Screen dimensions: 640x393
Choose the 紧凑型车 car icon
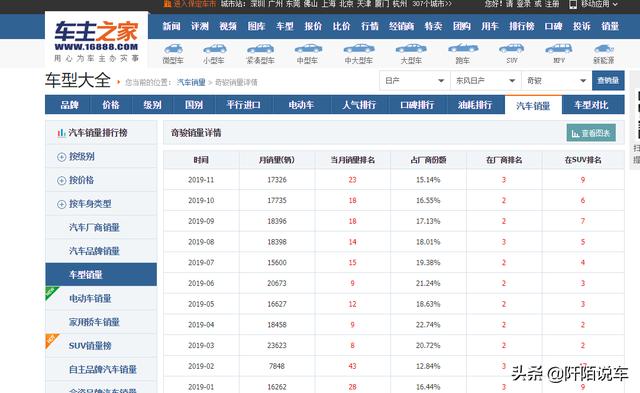(x=260, y=49)
